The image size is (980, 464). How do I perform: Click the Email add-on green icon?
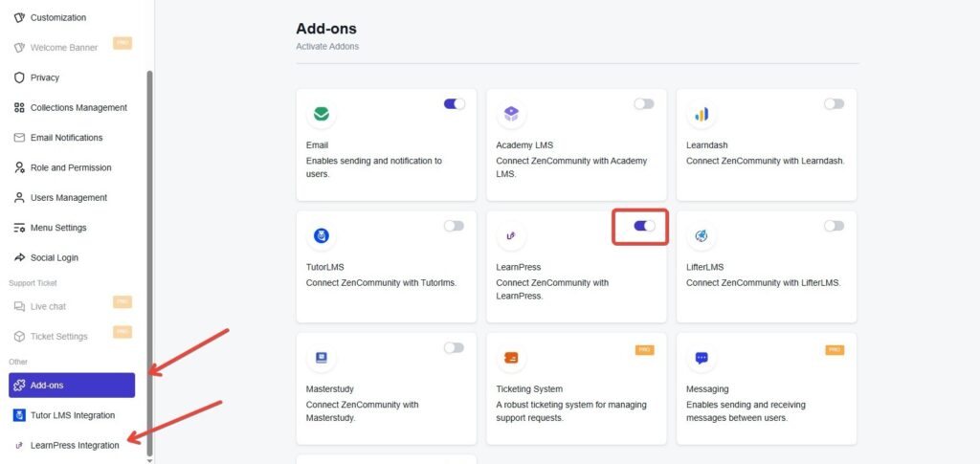click(322, 114)
